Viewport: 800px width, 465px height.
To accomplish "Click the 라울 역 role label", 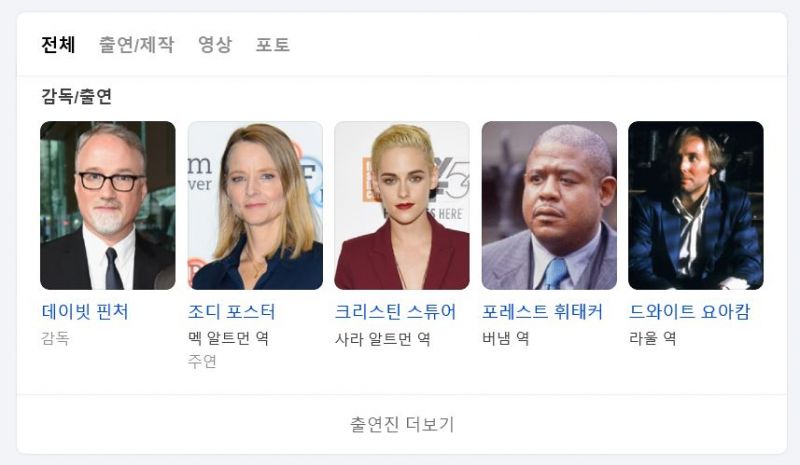I will point(653,338).
